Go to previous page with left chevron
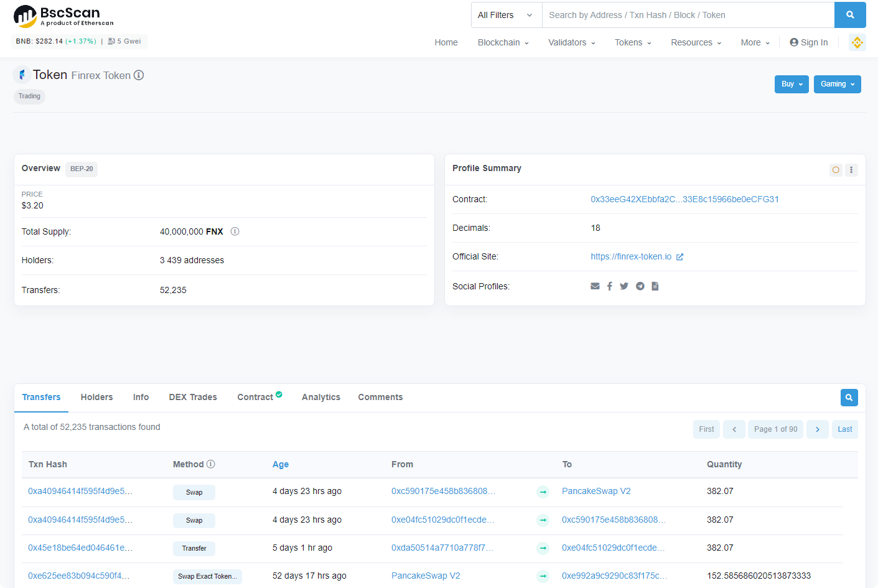Viewport: 878px width, 588px height. point(734,429)
